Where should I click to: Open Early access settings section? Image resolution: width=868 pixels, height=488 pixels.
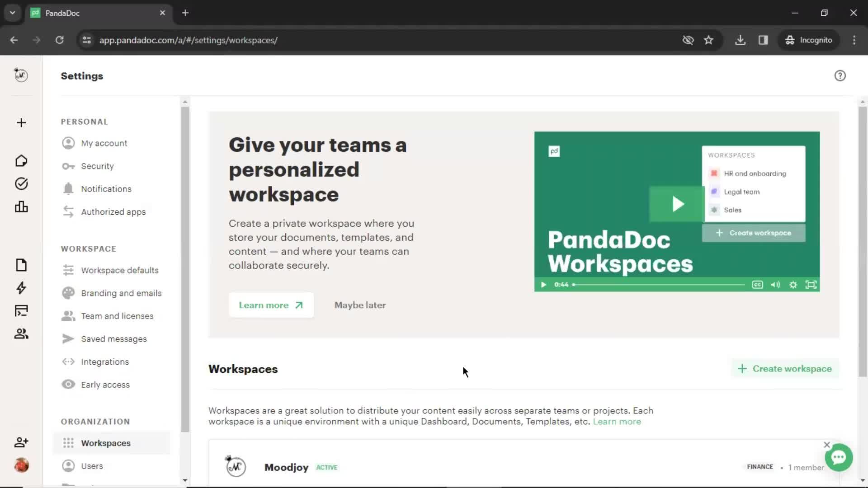coord(105,385)
